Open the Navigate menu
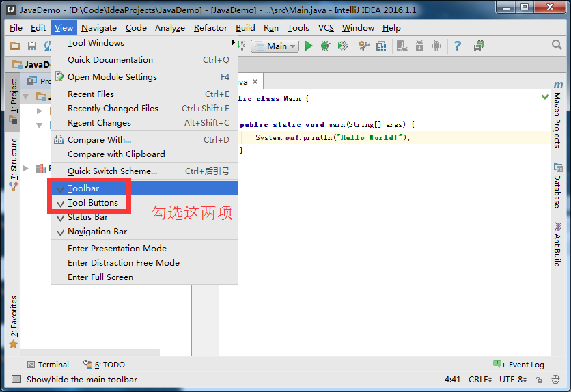The image size is (571, 392). click(x=98, y=28)
